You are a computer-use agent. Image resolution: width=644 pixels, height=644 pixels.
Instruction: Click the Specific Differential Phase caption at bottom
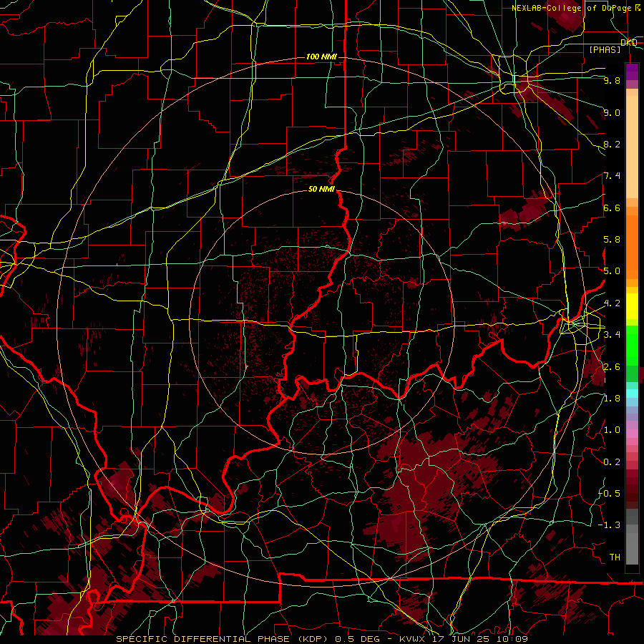(x=321, y=639)
